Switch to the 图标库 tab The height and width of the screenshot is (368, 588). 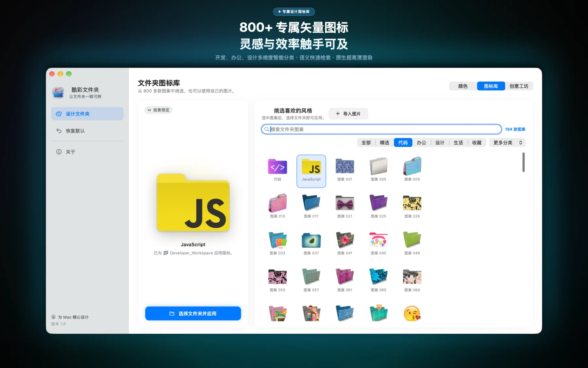click(491, 86)
